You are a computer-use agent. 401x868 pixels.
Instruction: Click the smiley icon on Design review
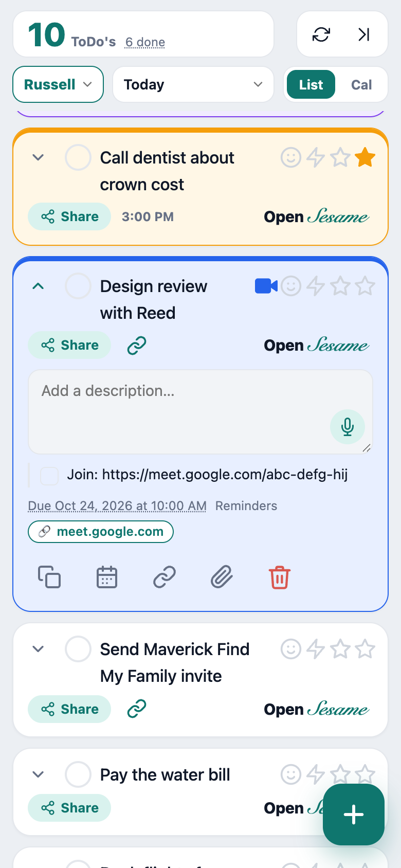coord(291,286)
